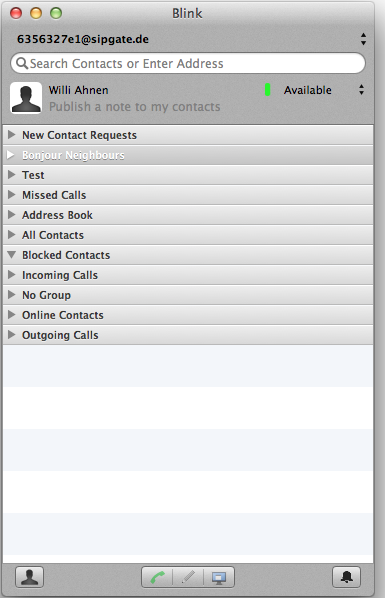Collapse the Blocked Contacts group triangle
This screenshot has width=385, height=598.
[x=11, y=254]
